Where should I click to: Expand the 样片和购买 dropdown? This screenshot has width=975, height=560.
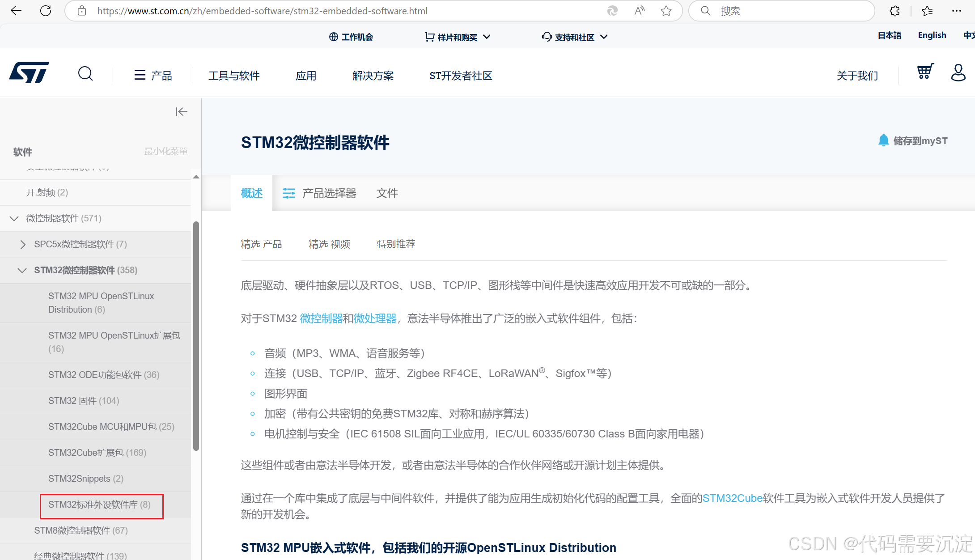458,37
